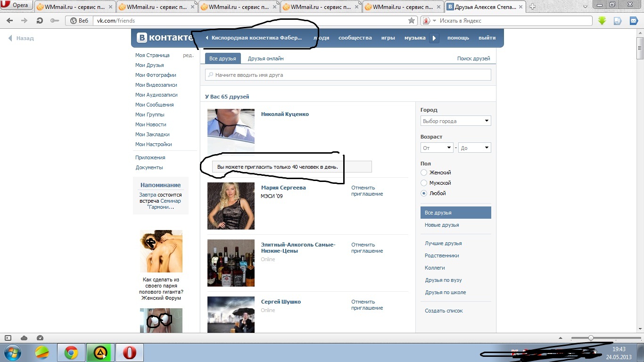Open 'сообщества' in the VK header menu
The image size is (644, 362).
(x=355, y=38)
